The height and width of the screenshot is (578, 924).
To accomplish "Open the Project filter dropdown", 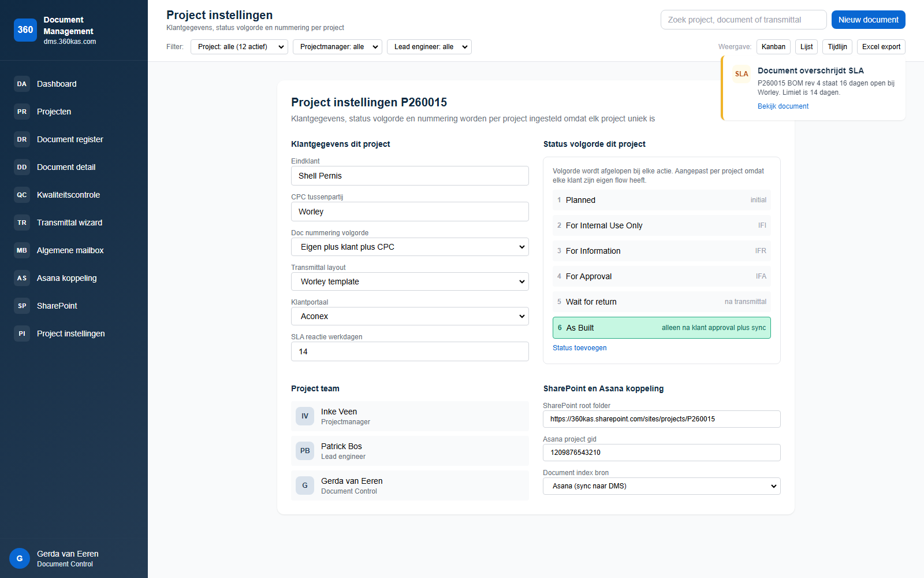I will click(x=239, y=47).
